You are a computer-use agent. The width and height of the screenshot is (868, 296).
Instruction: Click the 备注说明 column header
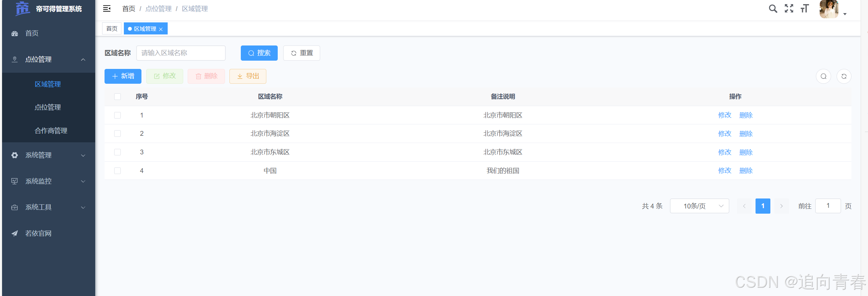(503, 96)
